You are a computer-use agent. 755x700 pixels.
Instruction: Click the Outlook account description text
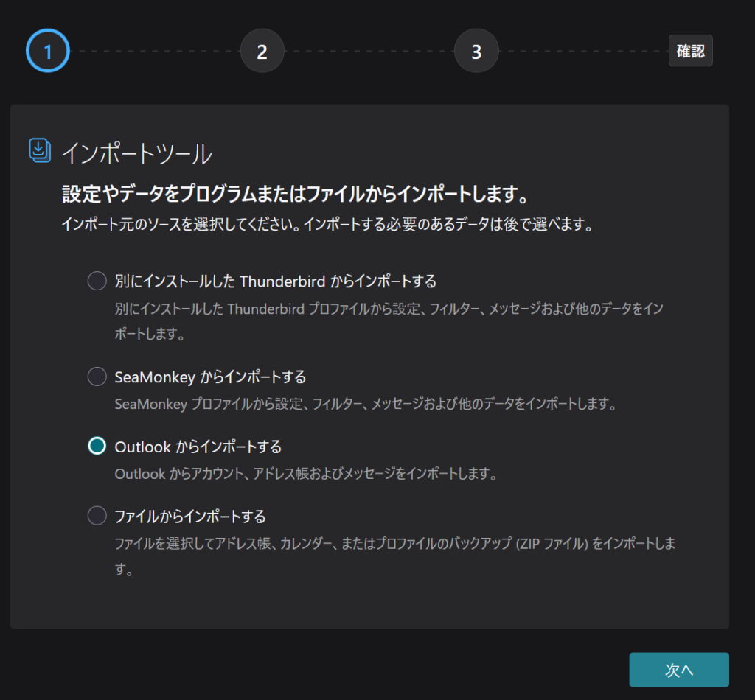[x=306, y=474]
